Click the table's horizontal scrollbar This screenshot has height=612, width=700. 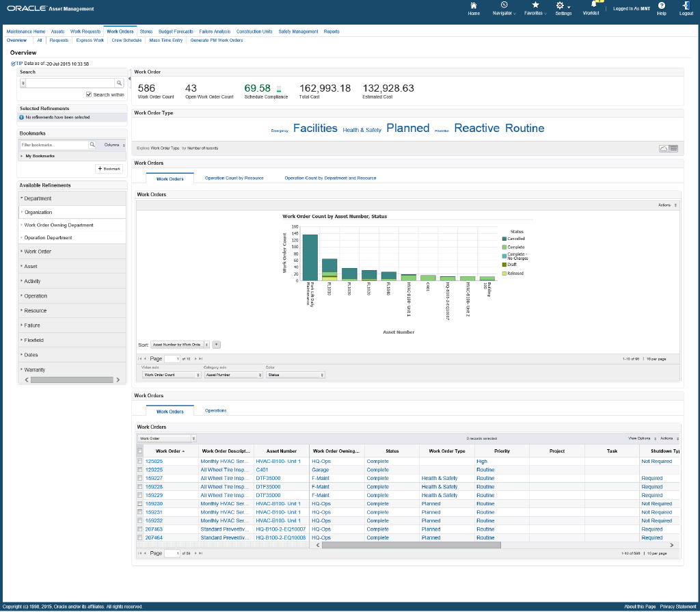[x=412, y=545]
